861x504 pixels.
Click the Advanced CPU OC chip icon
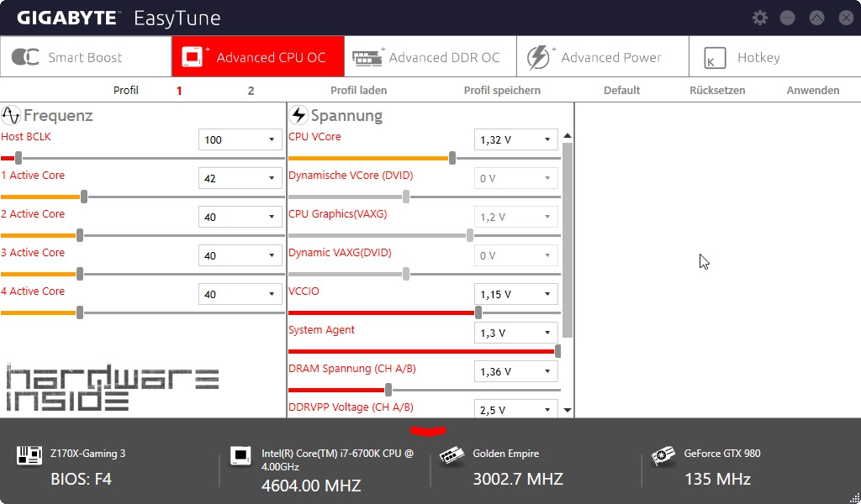pos(193,57)
